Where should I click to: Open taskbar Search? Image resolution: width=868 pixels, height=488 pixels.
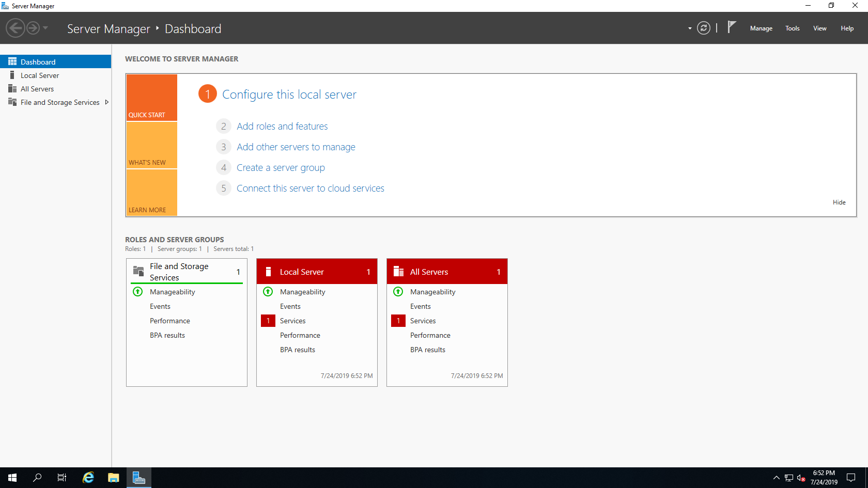click(37, 478)
